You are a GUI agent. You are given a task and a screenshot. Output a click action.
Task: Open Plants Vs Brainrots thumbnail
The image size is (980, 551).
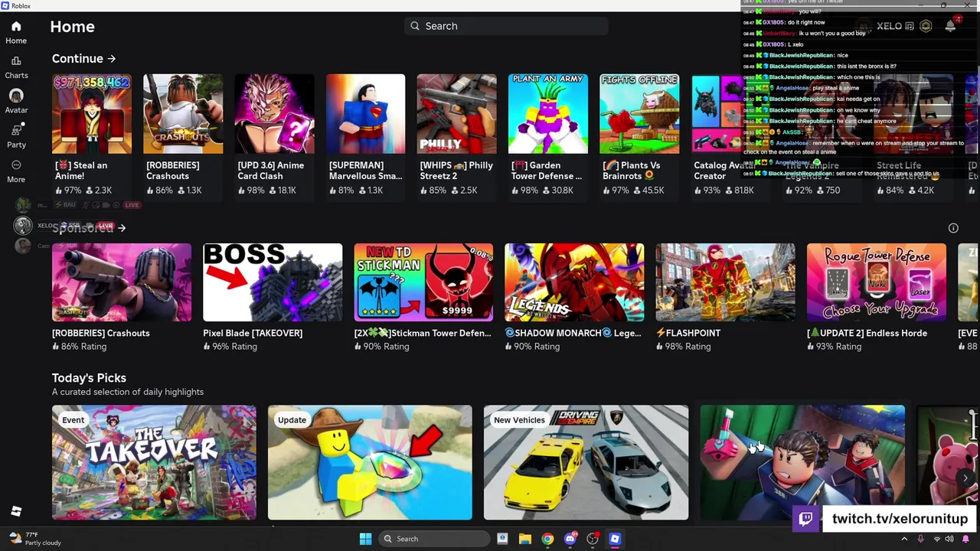coord(639,113)
